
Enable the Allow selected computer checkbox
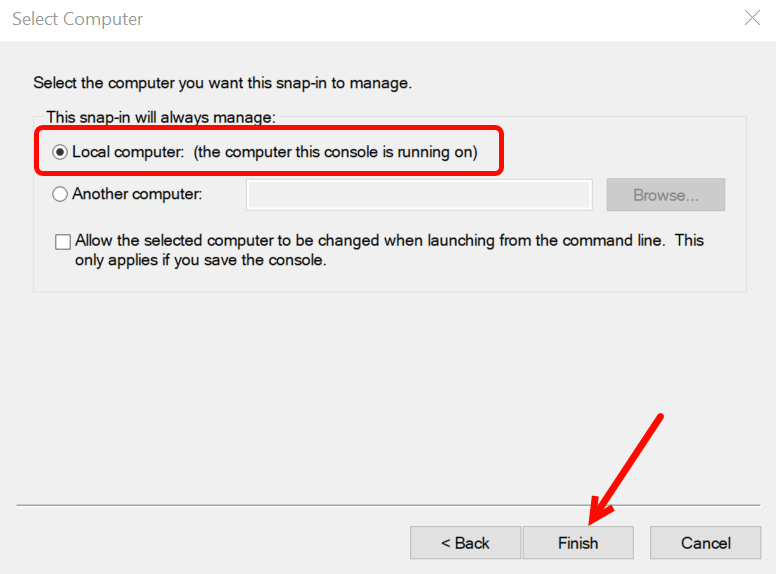pos(63,242)
